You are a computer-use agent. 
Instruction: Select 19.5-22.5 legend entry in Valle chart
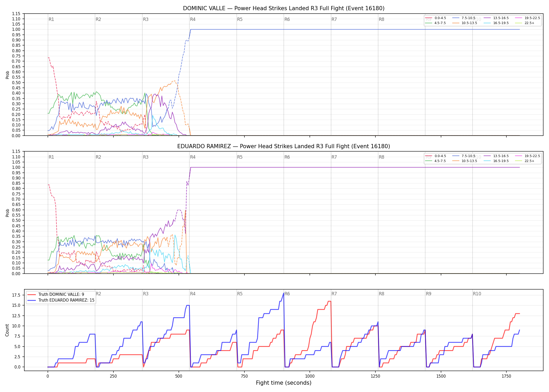pyautogui.click(x=528, y=18)
